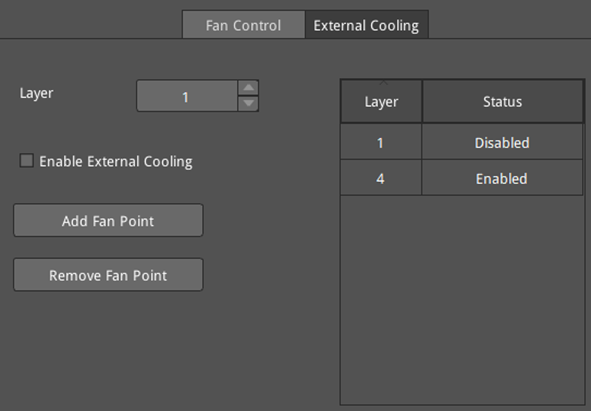The height and width of the screenshot is (411, 591).
Task: Select the row showing layer 4 Enabled
Action: [462, 178]
